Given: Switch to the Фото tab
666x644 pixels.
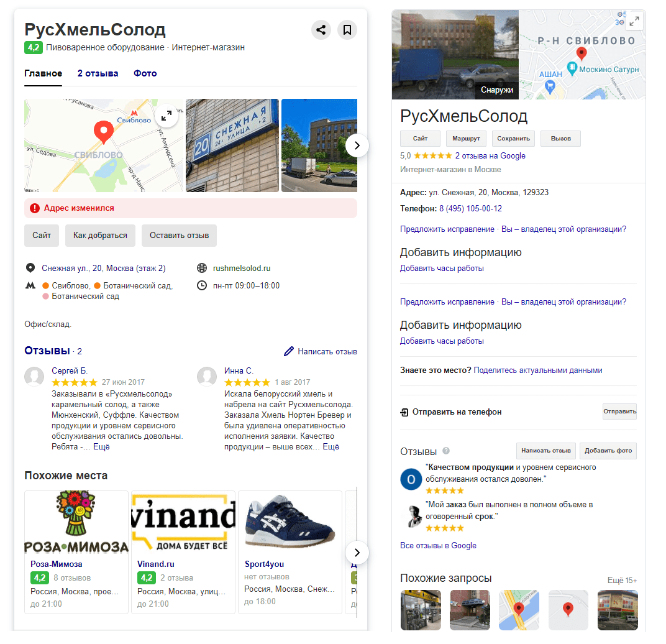Looking at the screenshot, I should (x=145, y=73).
